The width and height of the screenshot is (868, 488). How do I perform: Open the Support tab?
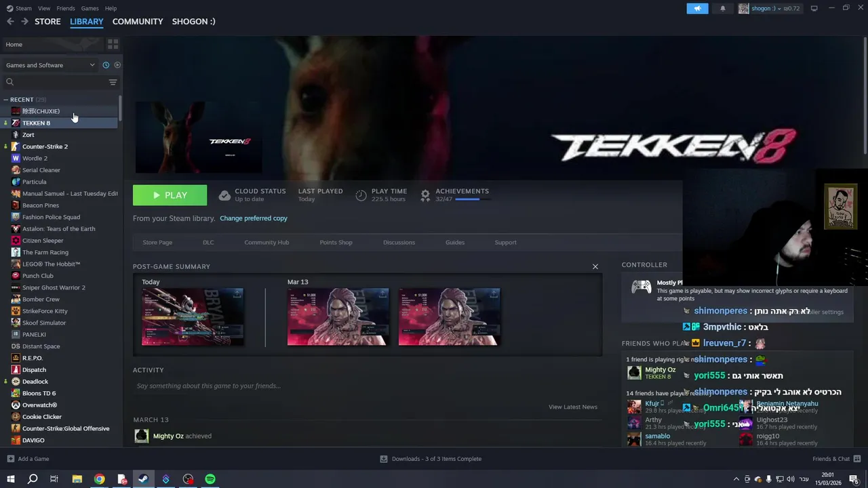click(x=505, y=243)
